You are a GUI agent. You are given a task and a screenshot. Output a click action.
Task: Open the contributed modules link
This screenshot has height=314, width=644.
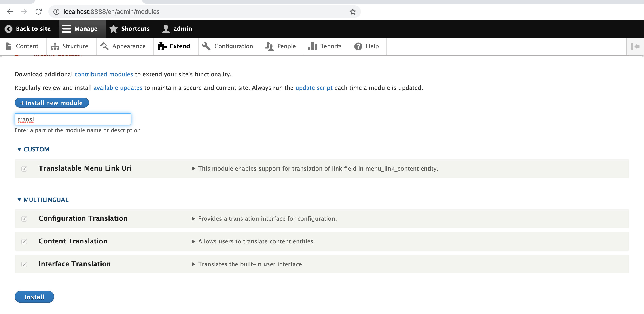coord(104,74)
